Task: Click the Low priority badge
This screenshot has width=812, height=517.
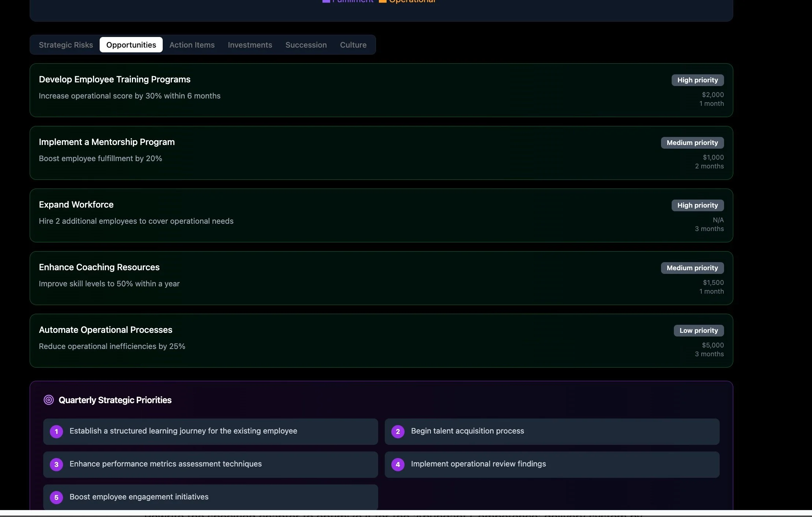Action: click(x=698, y=331)
